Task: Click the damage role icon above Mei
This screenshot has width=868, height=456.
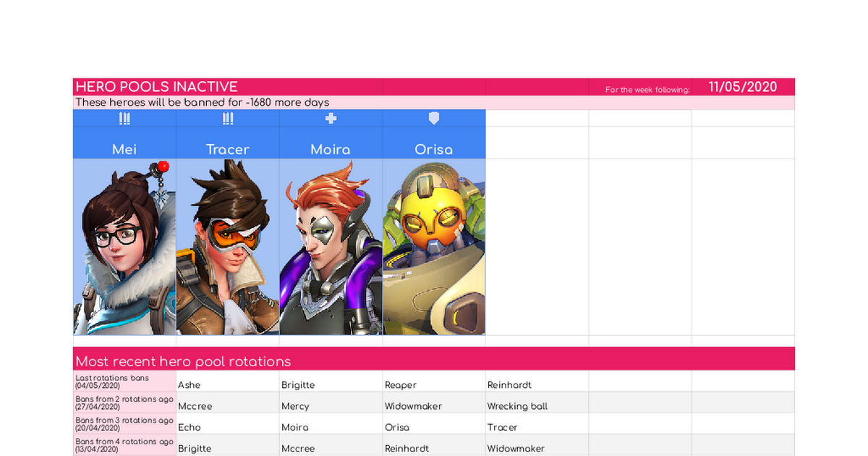Action: pos(124,119)
